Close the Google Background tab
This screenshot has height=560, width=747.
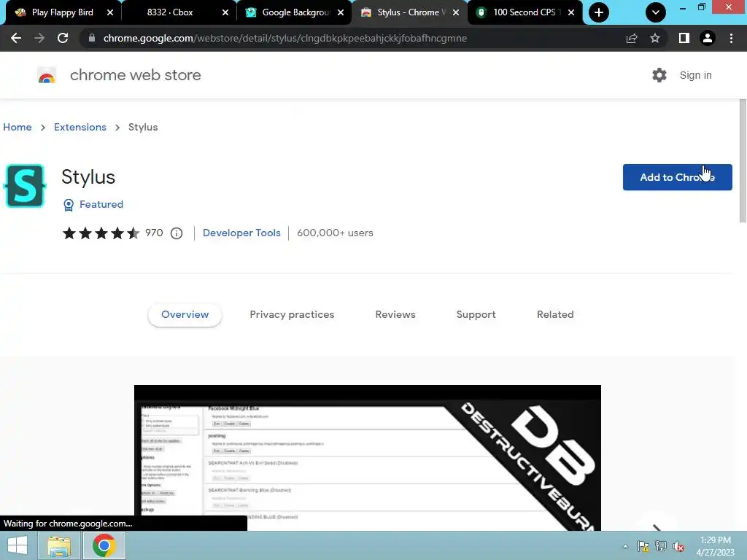(x=341, y=12)
